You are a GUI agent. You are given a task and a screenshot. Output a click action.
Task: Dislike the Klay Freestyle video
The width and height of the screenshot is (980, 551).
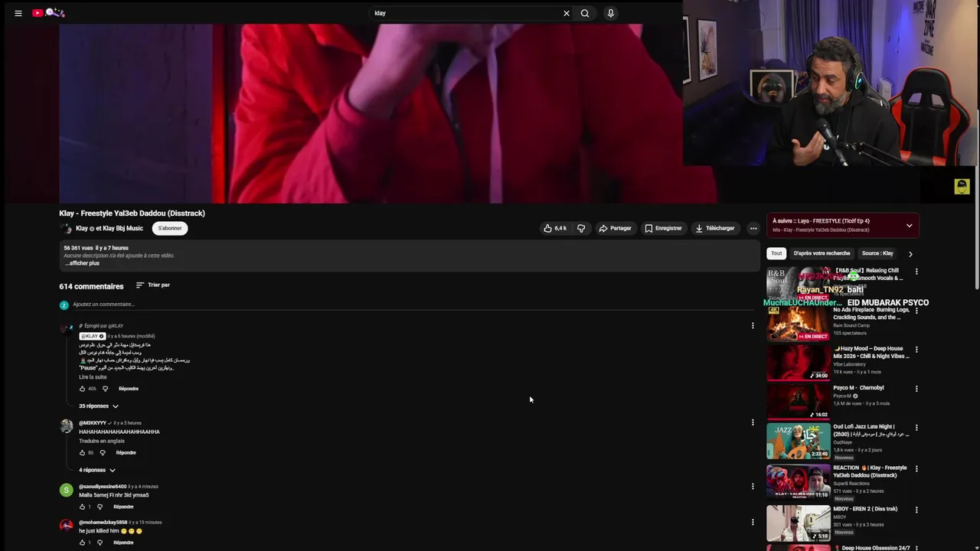[581, 228]
